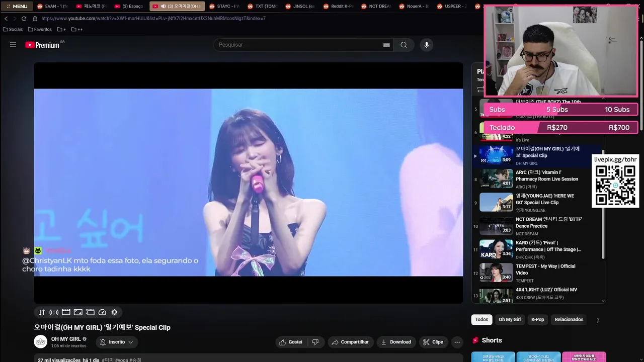Toggle the Gostei like button
The width and height of the screenshot is (644, 362).
pyautogui.click(x=291, y=342)
